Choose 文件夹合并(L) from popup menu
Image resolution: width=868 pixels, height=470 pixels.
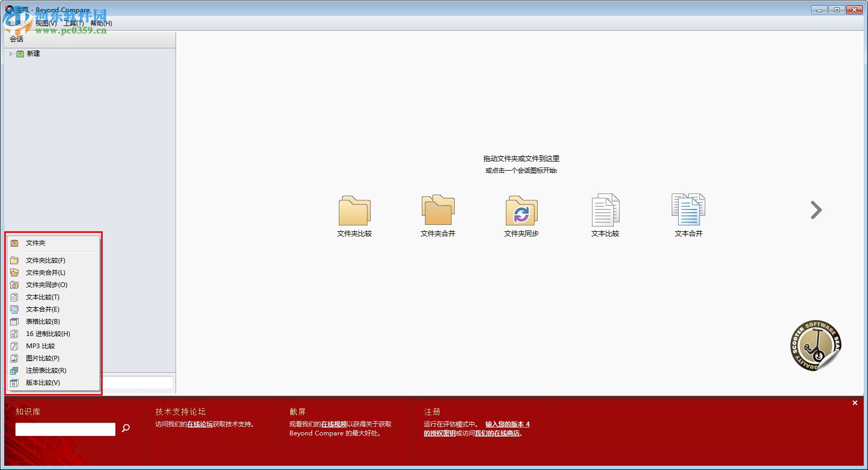(x=54, y=273)
